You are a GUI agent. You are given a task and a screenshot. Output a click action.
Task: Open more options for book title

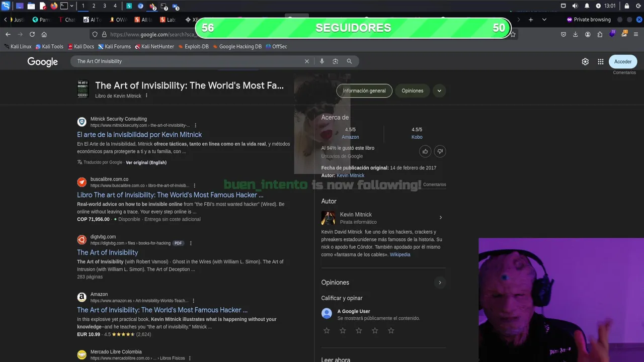coord(147,96)
